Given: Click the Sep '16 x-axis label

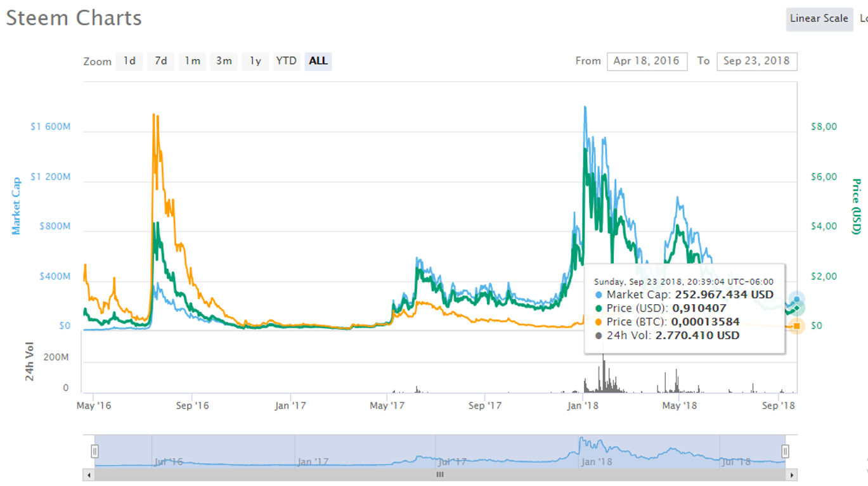Looking at the screenshot, I should (x=192, y=406).
